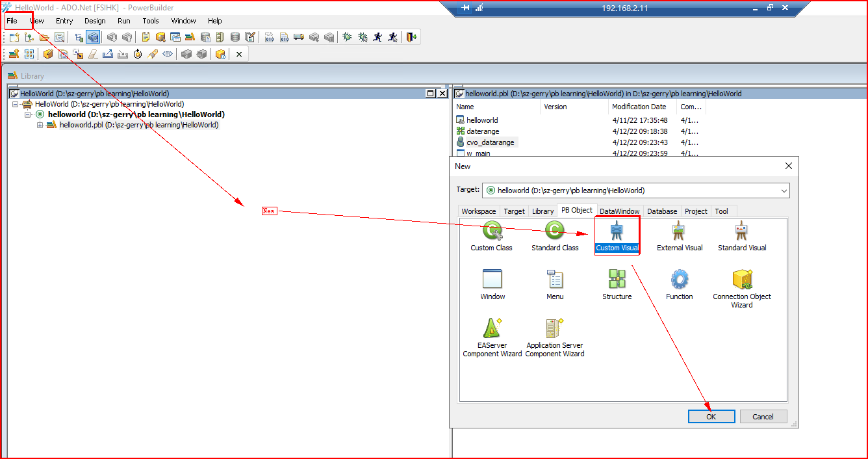
Task: Toggle the System Tree toolbar icon
Action: pos(79,37)
